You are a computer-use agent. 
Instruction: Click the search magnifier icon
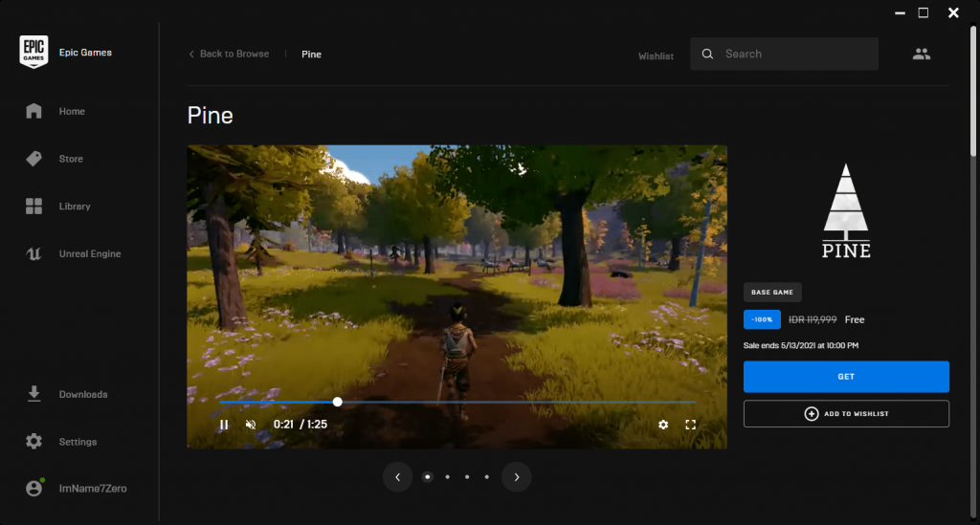pyautogui.click(x=707, y=55)
